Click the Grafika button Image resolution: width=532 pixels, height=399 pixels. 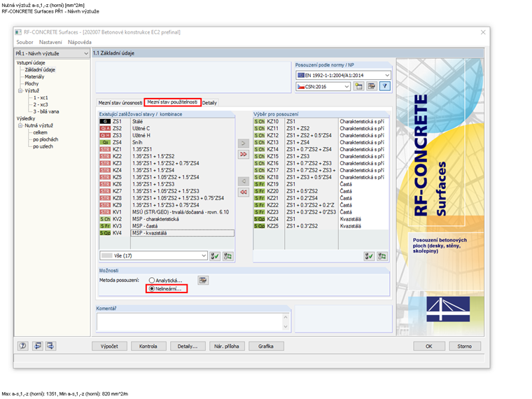pyautogui.click(x=266, y=346)
